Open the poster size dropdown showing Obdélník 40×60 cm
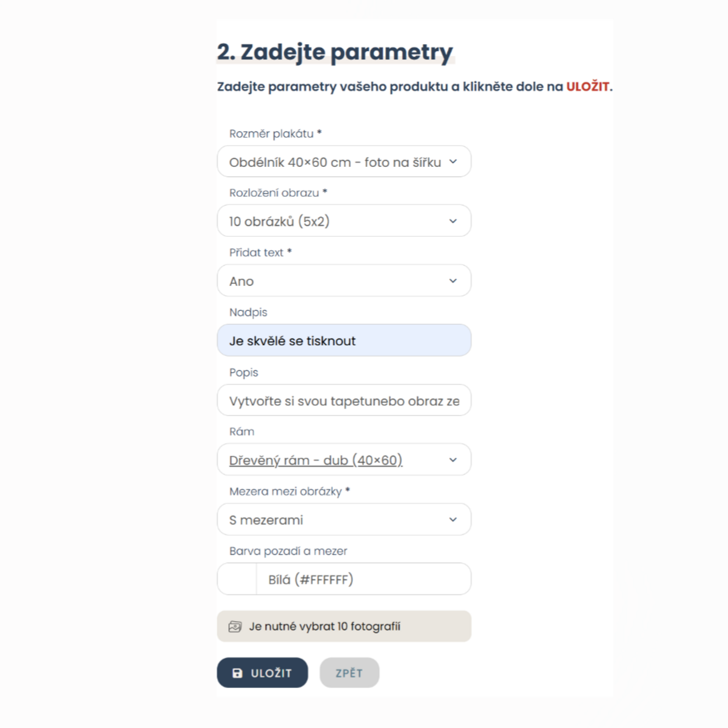Image resolution: width=728 pixels, height=728 pixels. tap(334, 162)
